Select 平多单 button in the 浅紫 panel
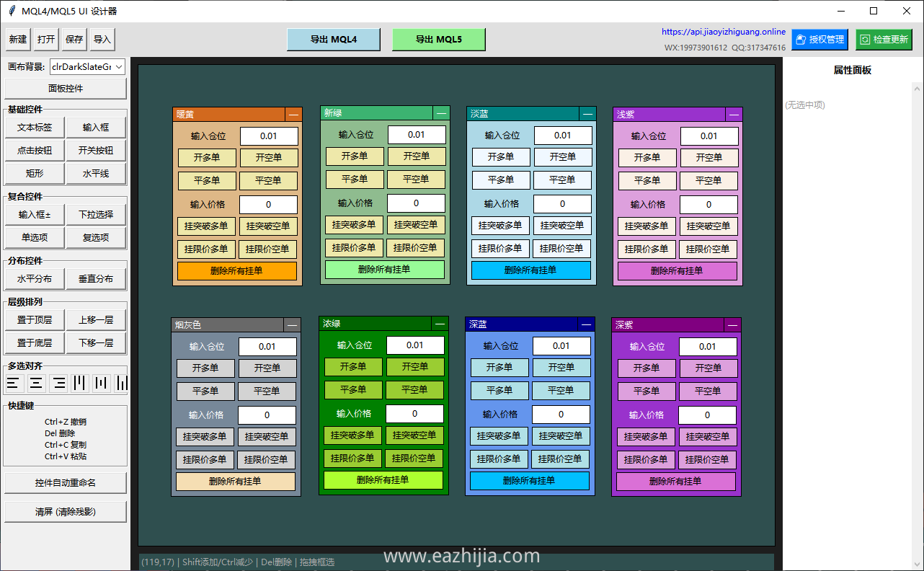The width and height of the screenshot is (924, 571). [x=648, y=180]
